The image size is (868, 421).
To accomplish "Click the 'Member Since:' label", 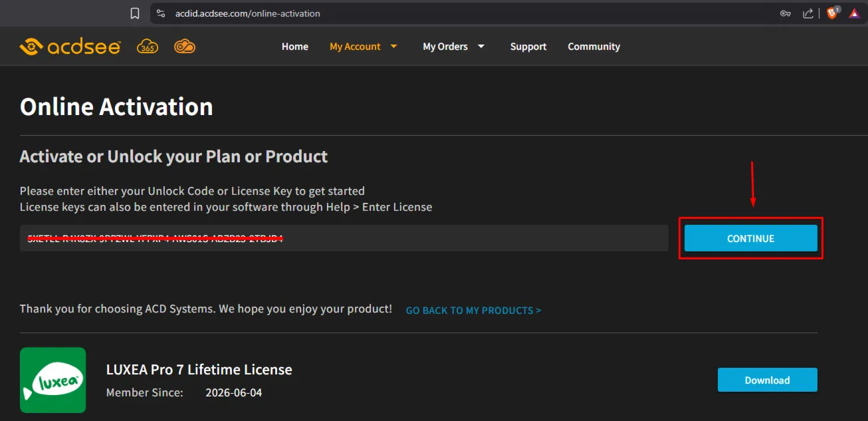I will click(145, 392).
